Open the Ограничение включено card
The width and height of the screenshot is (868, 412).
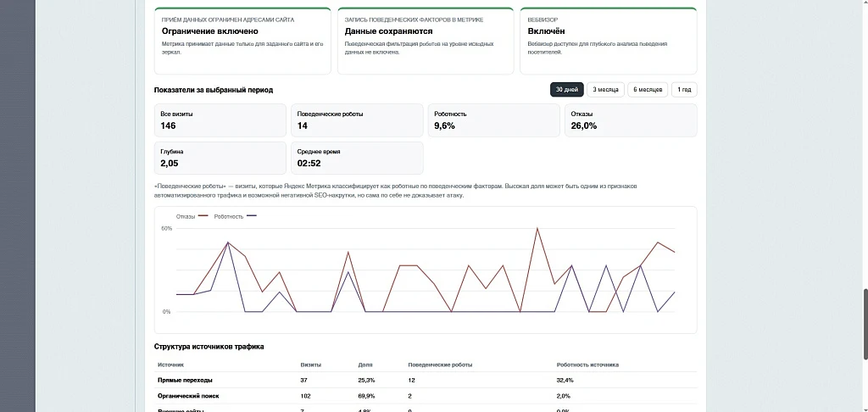point(242,41)
